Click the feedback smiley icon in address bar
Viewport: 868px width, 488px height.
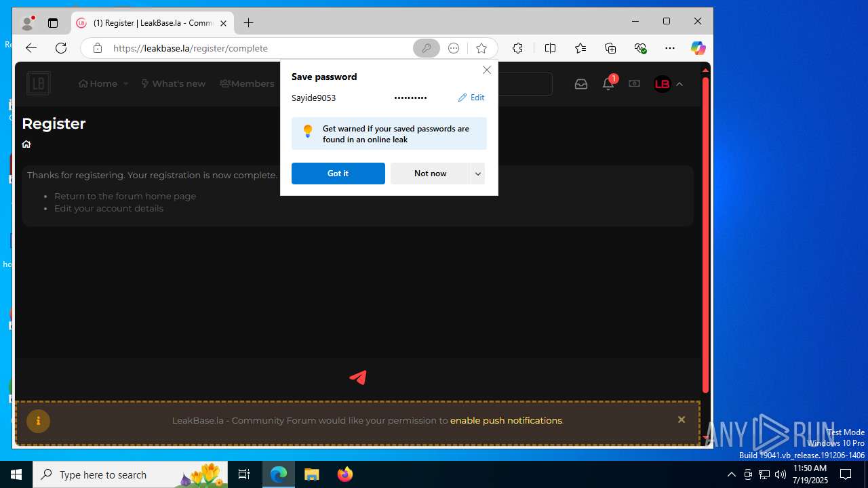[x=454, y=48]
